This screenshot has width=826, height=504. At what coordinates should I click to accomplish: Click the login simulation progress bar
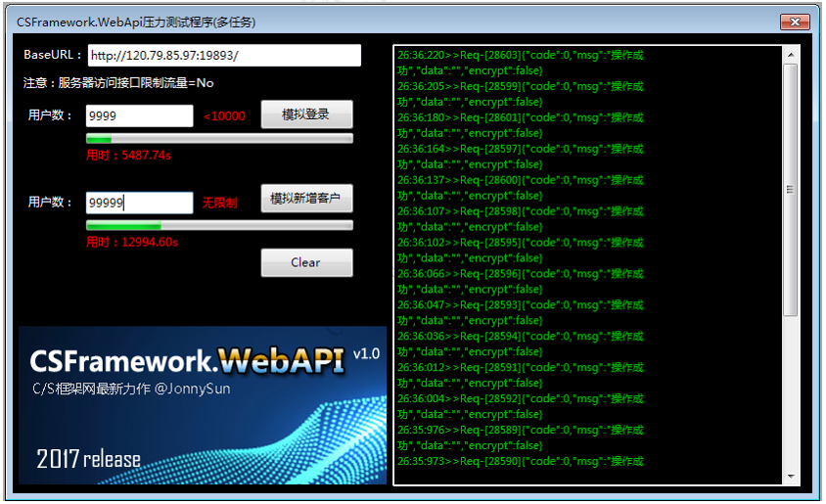[219, 139]
